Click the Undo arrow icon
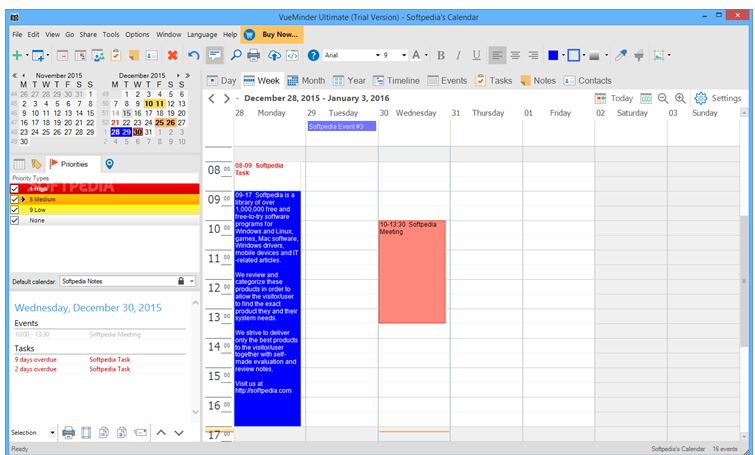Image resolution: width=755 pixels, height=455 pixels. point(193,55)
